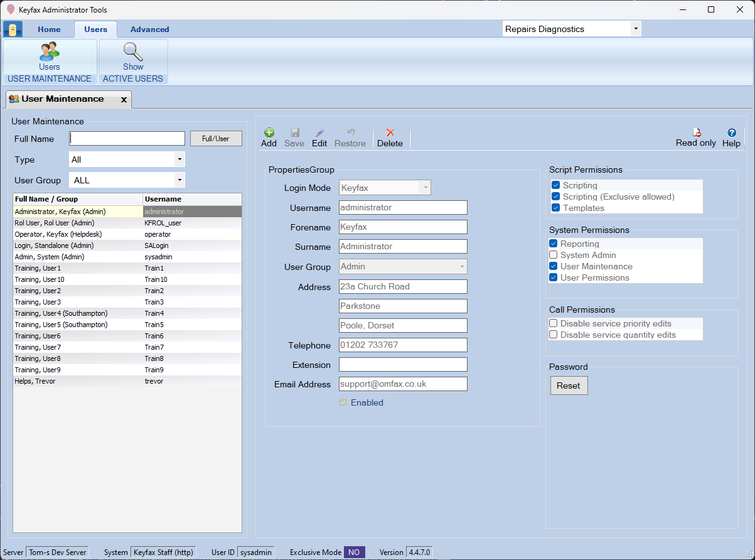Screen dimensions: 755x560
Task: Close the User Maintenance tab
Action: pyautogui.click(x=124, y=99)
